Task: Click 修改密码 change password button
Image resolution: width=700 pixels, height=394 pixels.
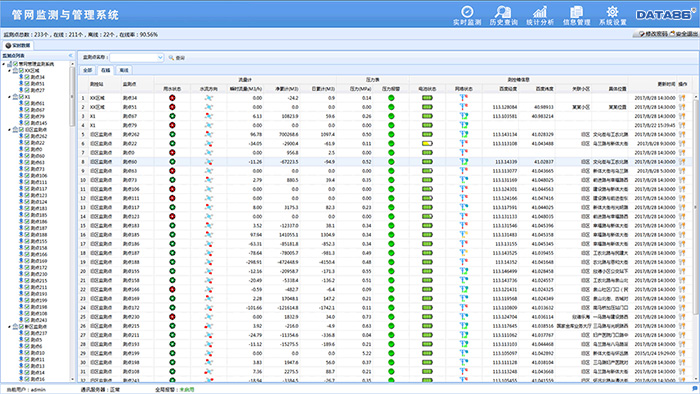Action: pyautogui.click(x=653, y=34)
